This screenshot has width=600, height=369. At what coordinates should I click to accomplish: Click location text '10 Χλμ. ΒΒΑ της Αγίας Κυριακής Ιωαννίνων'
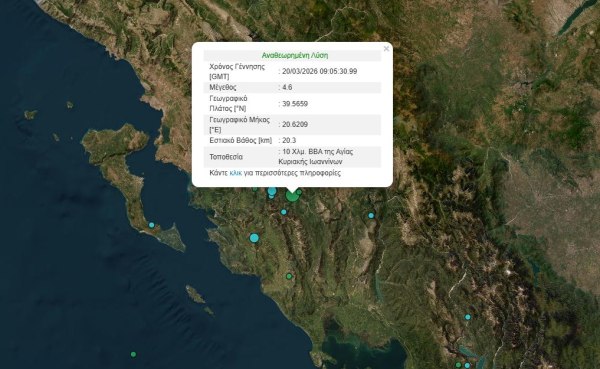point(316,157)
